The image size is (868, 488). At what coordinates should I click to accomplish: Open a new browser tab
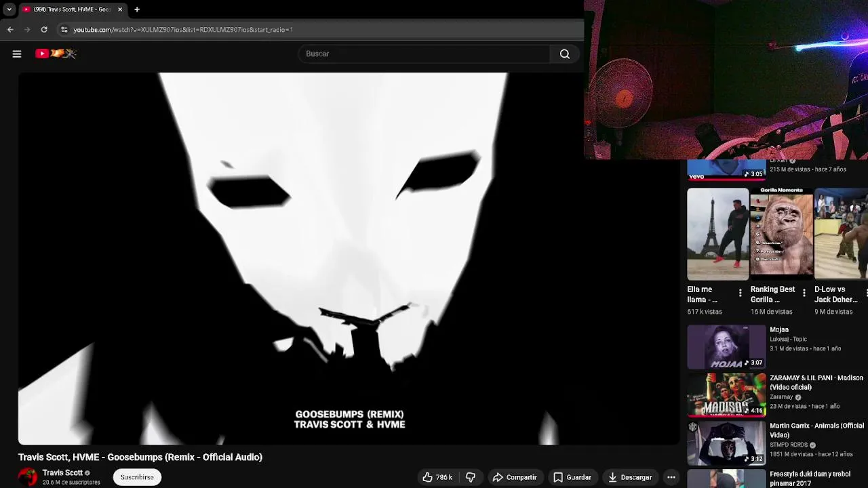(137, 9)
